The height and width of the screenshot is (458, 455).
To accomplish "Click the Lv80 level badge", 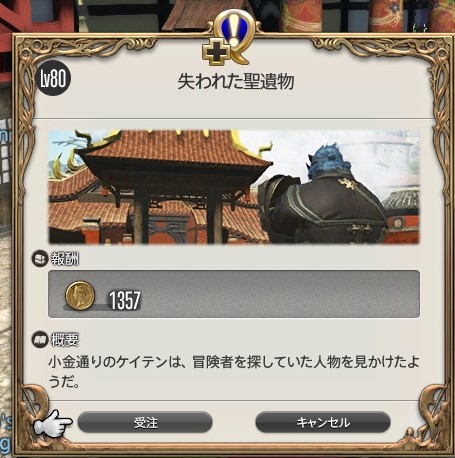I will point(53,79).
